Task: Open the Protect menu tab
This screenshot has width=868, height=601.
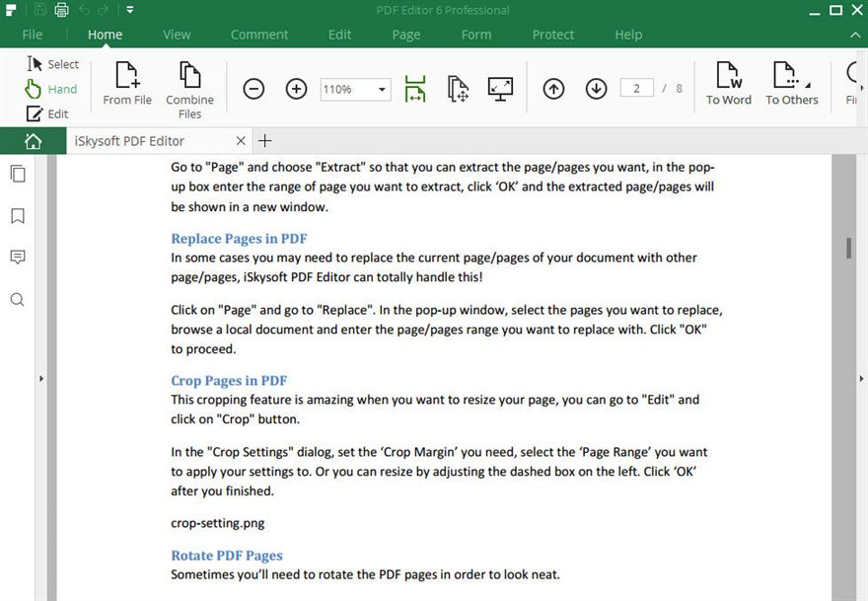Action: 552,34
